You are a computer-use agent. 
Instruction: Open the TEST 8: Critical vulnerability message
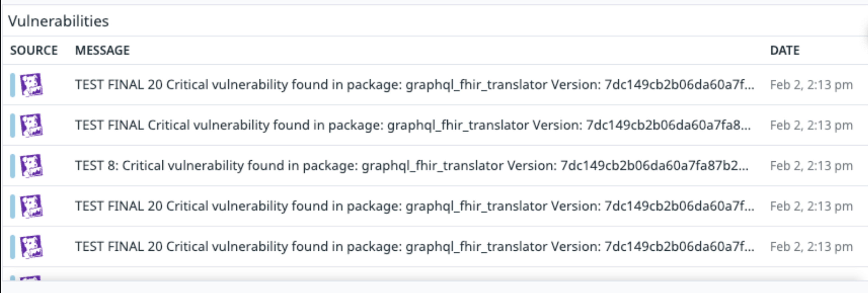tap(411, 165)
